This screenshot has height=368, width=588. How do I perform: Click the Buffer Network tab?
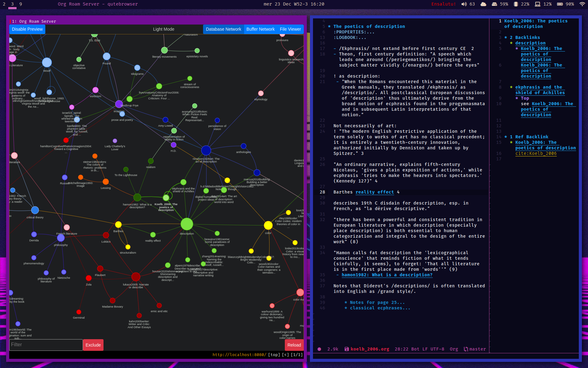260,29
